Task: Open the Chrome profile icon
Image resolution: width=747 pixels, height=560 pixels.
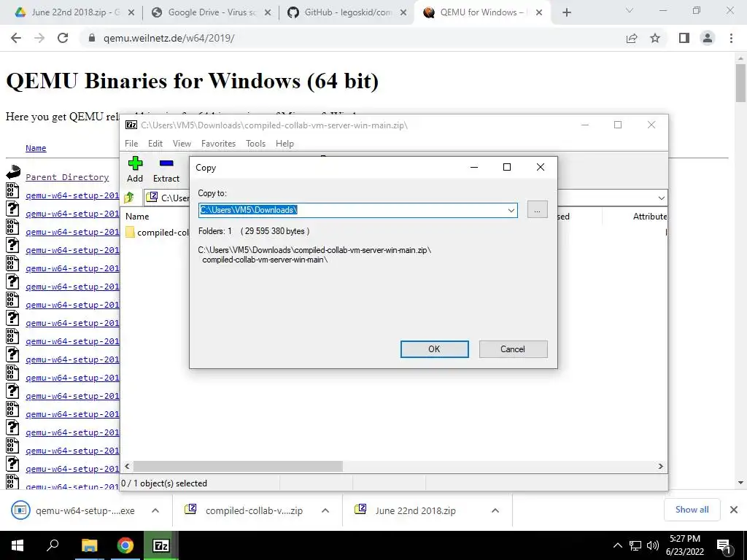Action: point(708,38)
